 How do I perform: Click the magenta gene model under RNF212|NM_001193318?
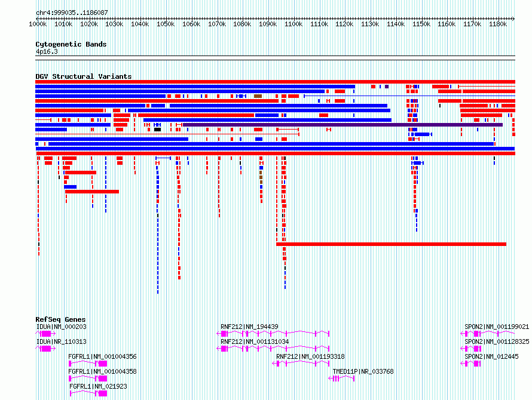(301, 364)
